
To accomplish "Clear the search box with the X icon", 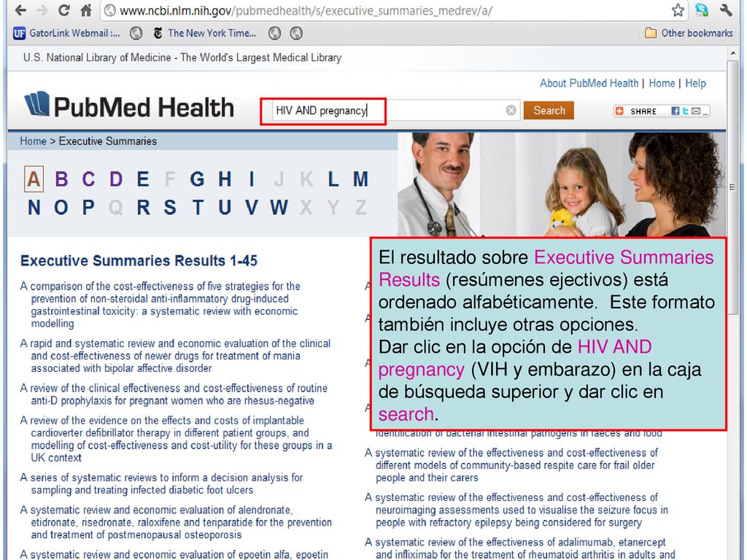I will pos(511,111).
